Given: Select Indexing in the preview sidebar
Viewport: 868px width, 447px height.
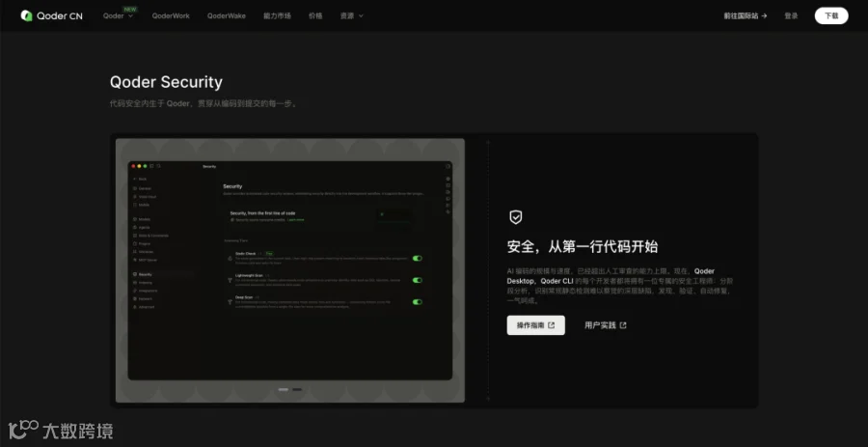Looking at the screenshot, I should point(143,283).
